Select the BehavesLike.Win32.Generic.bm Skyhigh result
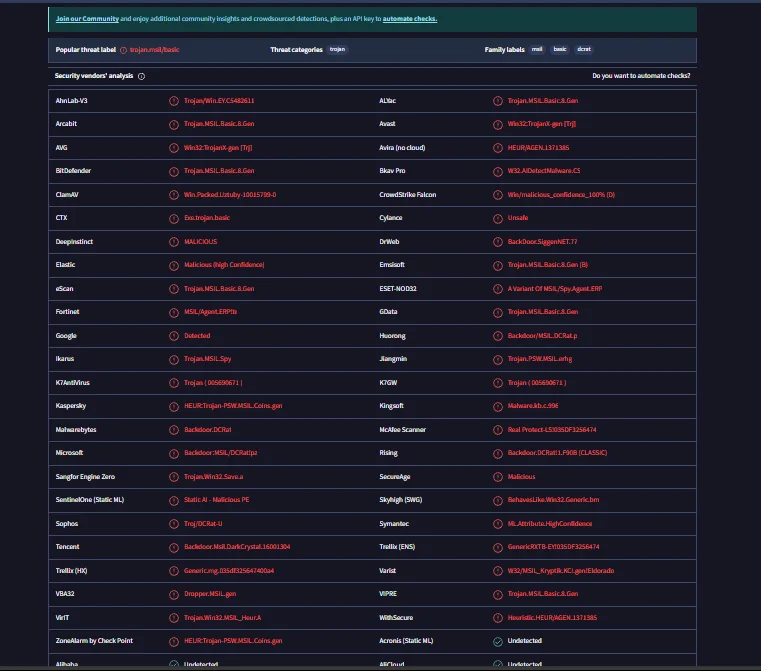This screenshot has width=761, height=671. tap(553, 500)
